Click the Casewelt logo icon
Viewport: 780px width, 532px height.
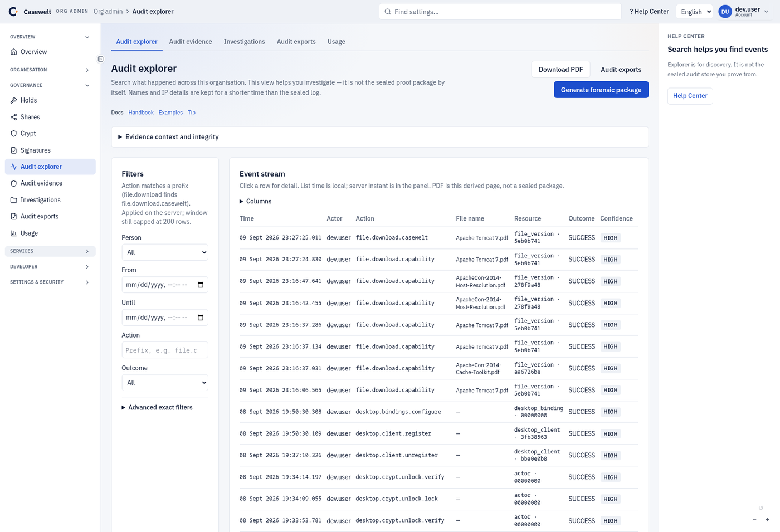click(x=13, y=11)
